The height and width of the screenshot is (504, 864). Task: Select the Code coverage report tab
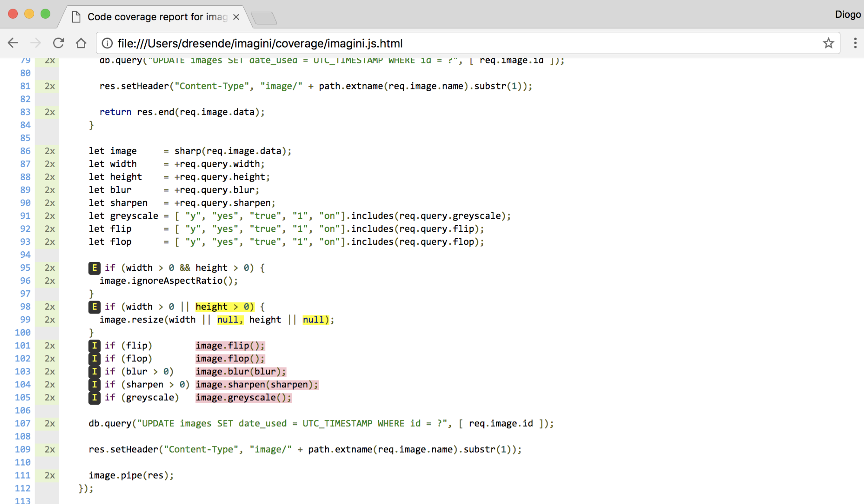click(156, 17)
